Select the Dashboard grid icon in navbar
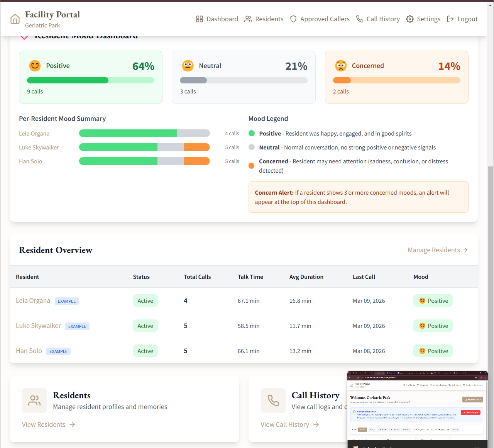The height and width of the screenshot is (448, 494). 200,19
